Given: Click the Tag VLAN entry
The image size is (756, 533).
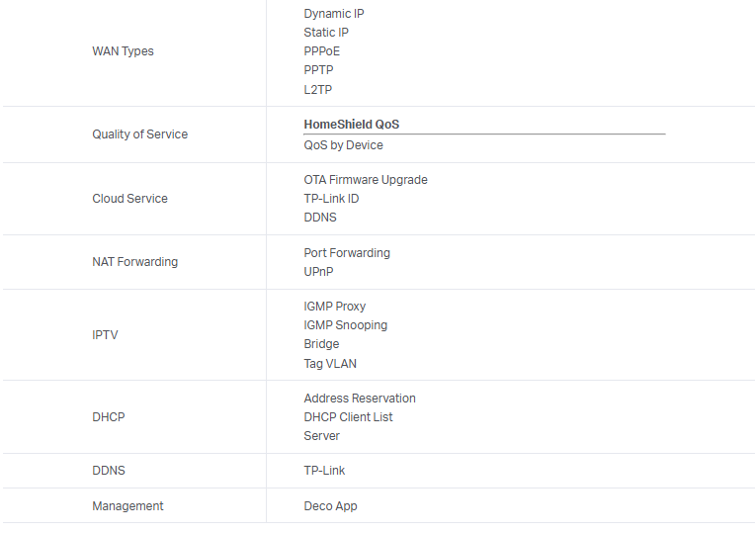Looking at the screenshot, I should [x=330, y=364].
